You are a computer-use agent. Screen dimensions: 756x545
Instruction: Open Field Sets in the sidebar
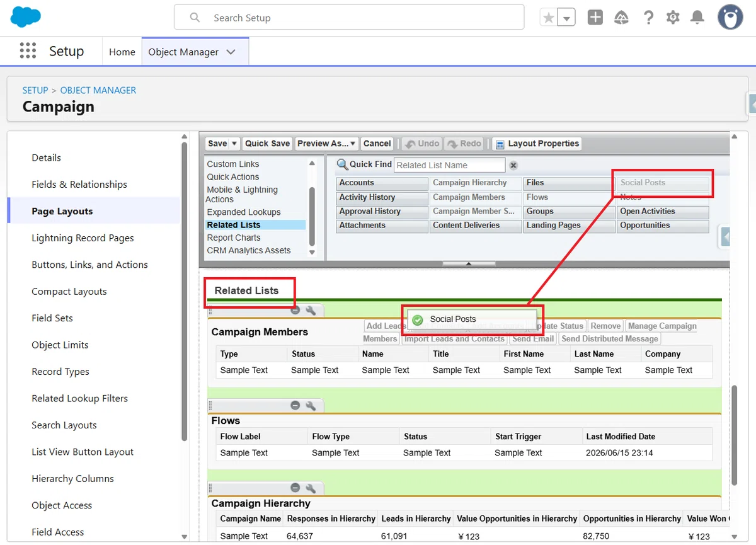(52, 318)
